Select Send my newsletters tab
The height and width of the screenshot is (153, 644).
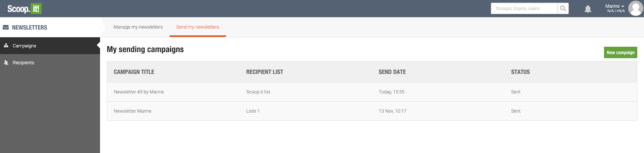tap(198, 27)
